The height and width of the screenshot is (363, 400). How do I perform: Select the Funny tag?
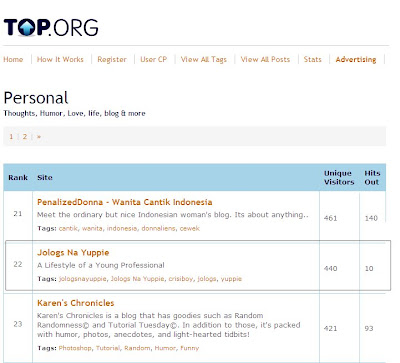(189, 348)
